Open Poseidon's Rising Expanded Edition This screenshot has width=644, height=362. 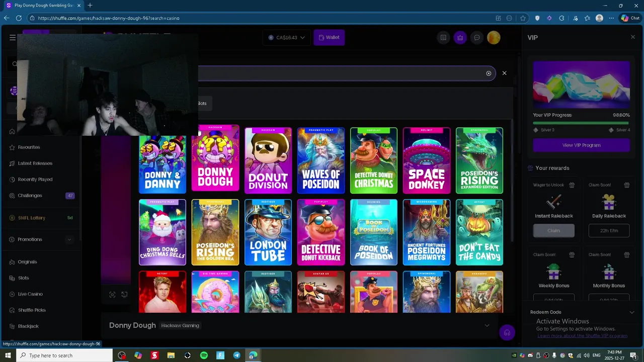(x=479, y=160)
